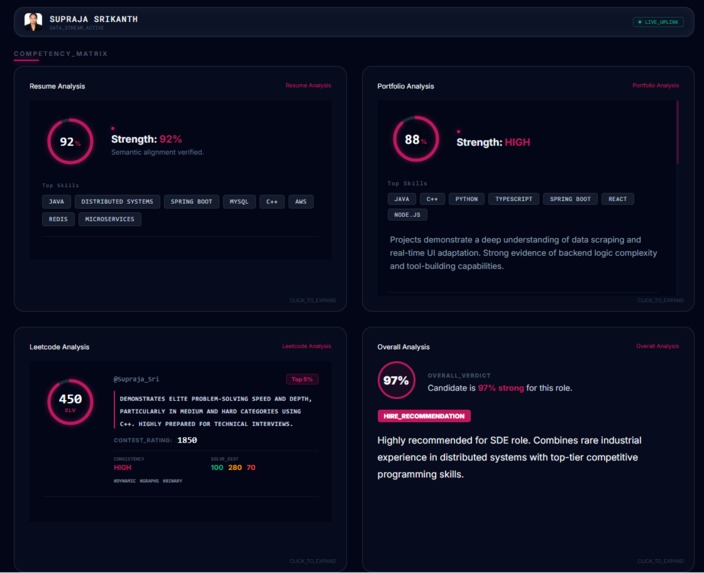Click the #GRAPHS hashtag
This screenshot has width=704, height=573.
pyautogui.click(x=149, y=481)
